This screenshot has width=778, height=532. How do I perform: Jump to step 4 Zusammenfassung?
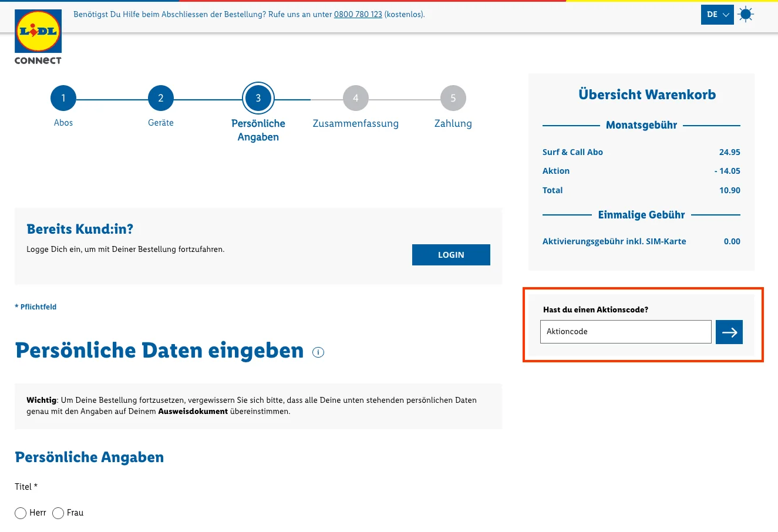coord(356,98)
